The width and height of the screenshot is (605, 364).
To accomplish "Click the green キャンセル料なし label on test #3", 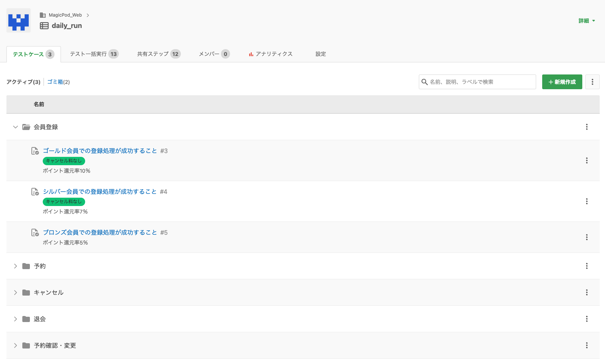I will [64, 161].
